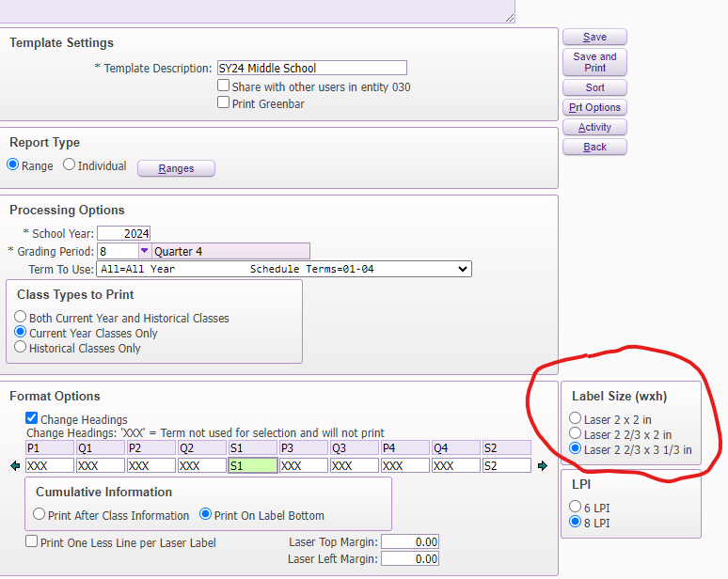Image resolution: width=728 pixels, height=579 pixels.
Task: Select the 6 LPI option
Action: pyautogui.click(x=576, y=508)
